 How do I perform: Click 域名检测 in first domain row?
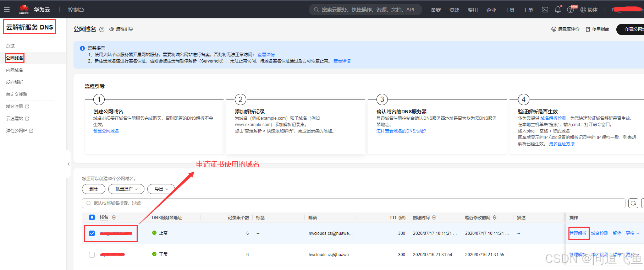600,233
